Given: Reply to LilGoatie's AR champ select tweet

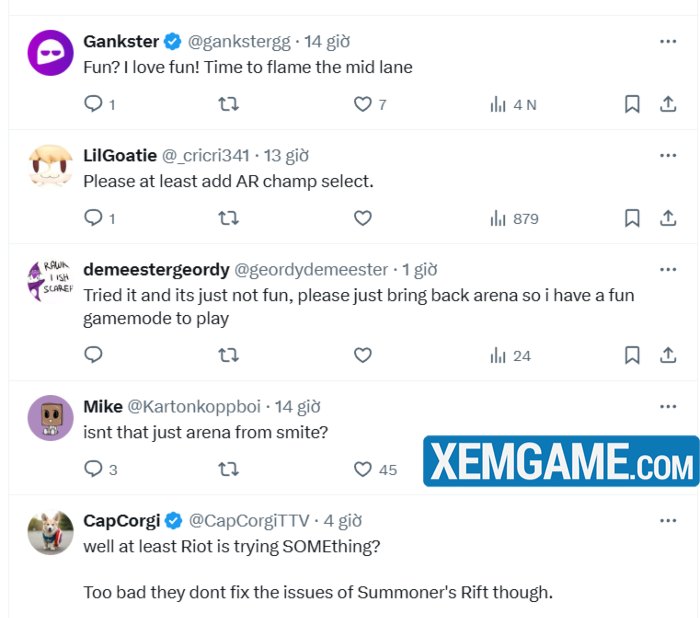Looking at the screenshot, I should [x=93, y=218].
